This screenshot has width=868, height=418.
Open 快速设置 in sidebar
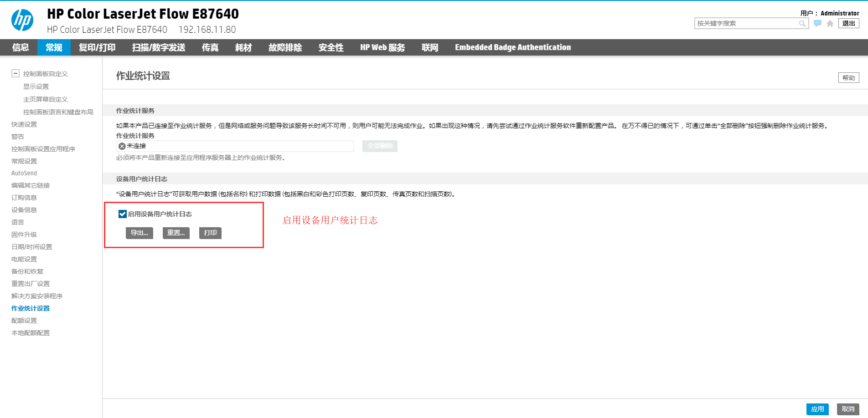[24, 124]
